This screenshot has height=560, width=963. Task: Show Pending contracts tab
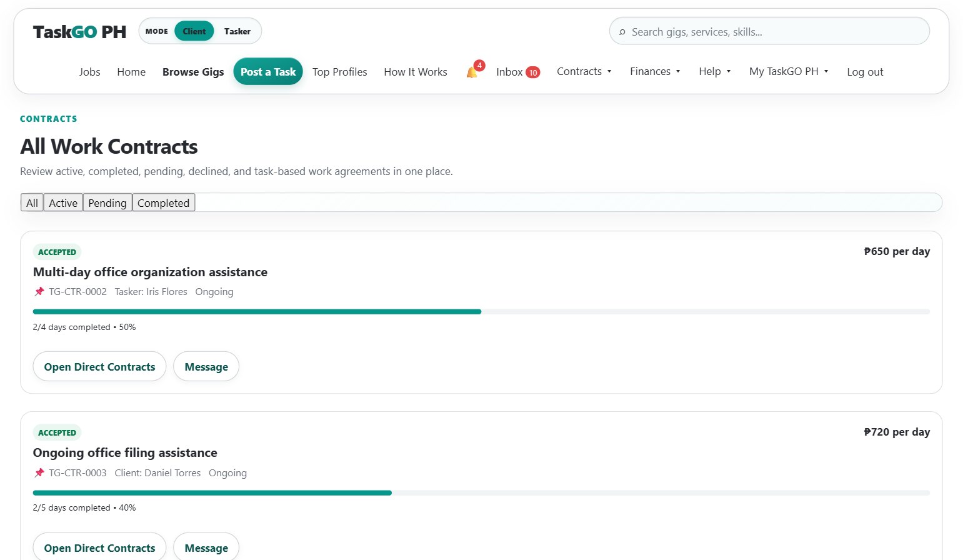[x=107, y=202]
